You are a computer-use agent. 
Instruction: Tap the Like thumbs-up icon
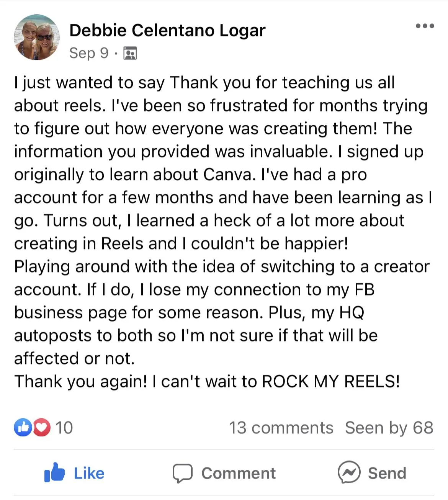pyautogui.click(x=55, y=472)
